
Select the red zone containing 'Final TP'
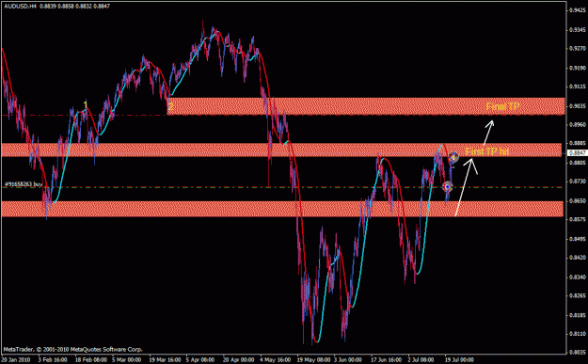tap(366, 106)
